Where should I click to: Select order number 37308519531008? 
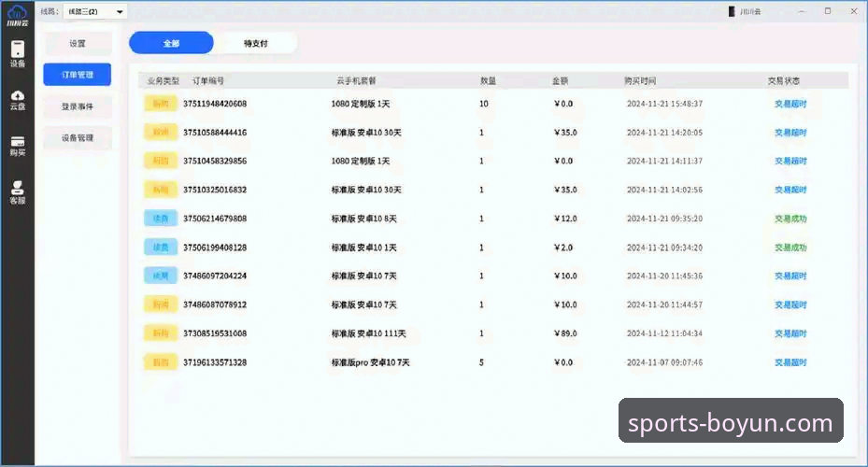[215, 333]
